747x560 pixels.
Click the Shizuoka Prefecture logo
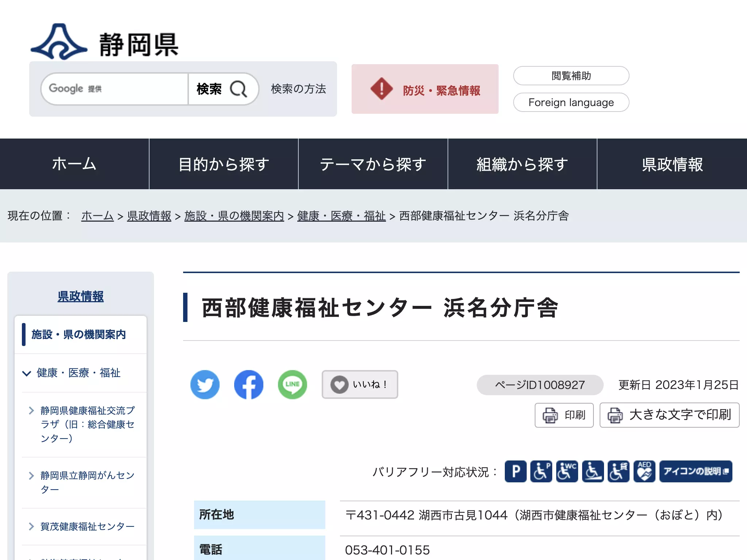pyautogui.click(x=104, y=41)
